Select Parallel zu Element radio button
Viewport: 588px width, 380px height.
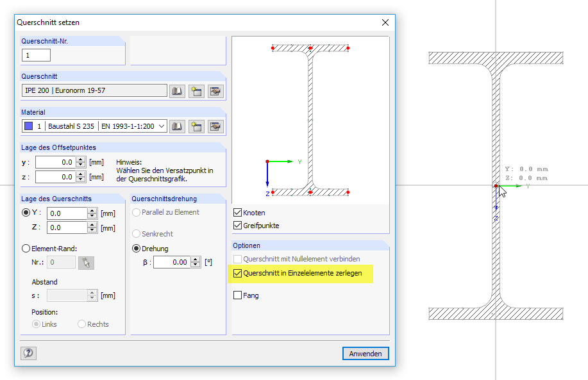(136, 212)
